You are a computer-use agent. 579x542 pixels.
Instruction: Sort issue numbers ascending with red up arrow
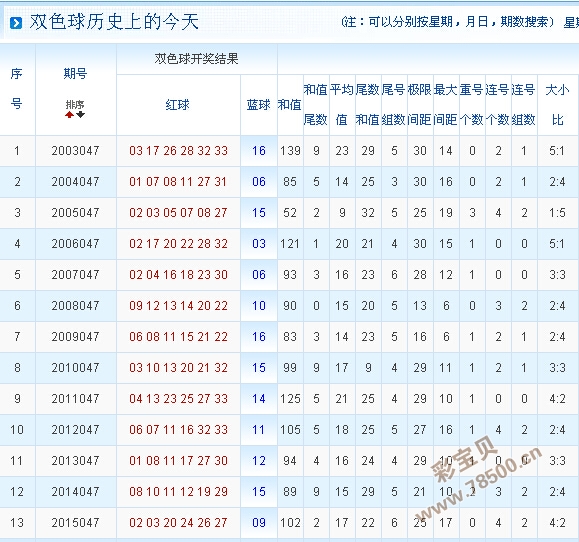(x=69, y=114)
